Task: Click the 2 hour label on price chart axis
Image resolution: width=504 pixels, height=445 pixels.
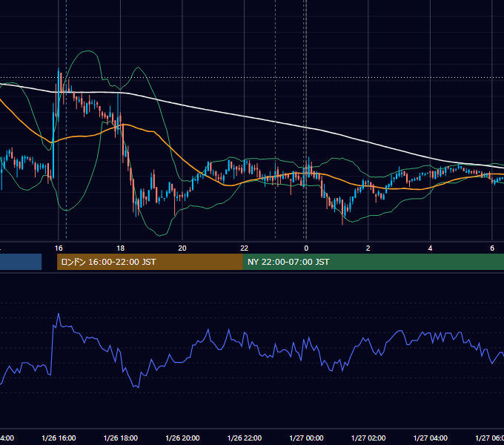Action: (x=368, y=248)
